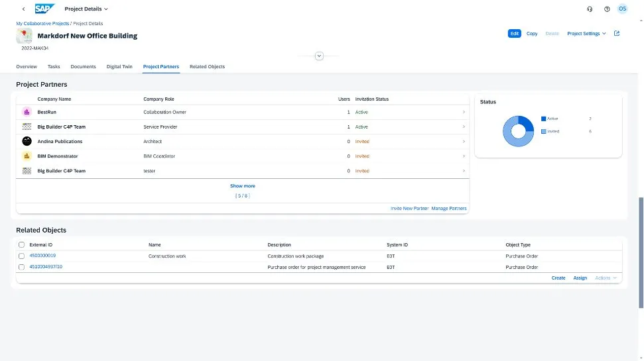
Task: Click the BIM Demonstrator company icon
Action: [x=27, y=156]
